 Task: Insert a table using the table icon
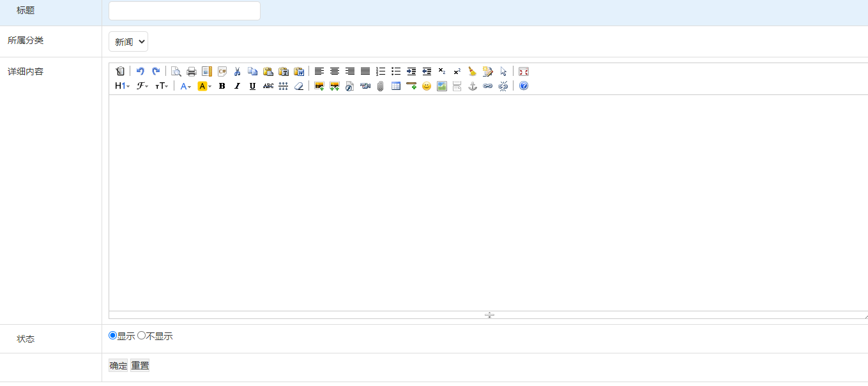point(395,86)
